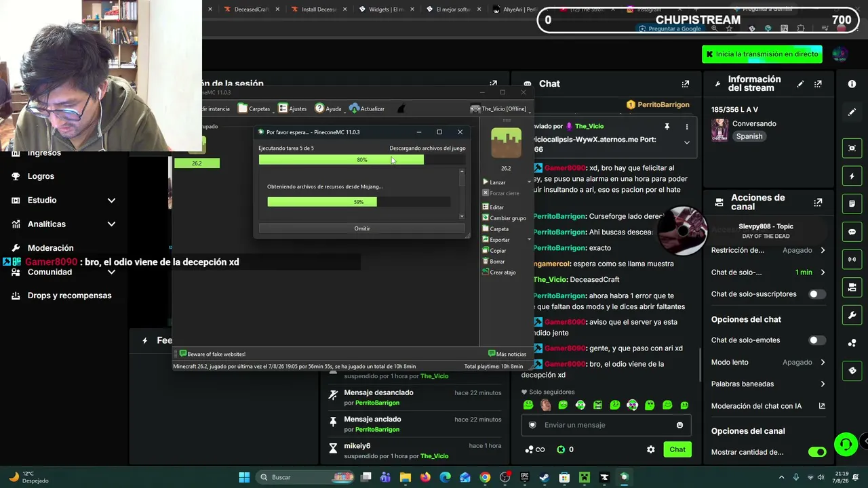
Task: Click the 59% Mojang resources progress bar
Action: pyautogui.click(x=359, y=202)
